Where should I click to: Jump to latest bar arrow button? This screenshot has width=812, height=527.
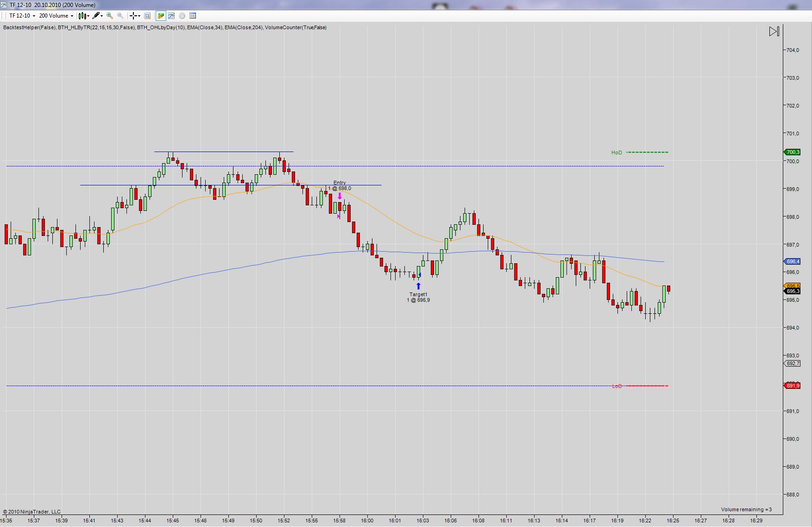pyautogui.click(x=774, y=32)
